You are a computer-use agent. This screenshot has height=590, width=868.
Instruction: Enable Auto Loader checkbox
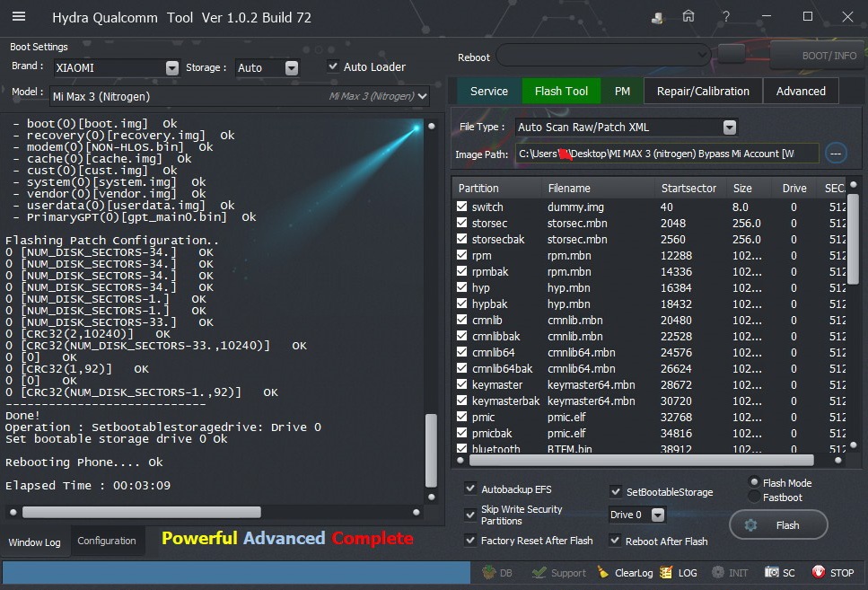(x=333, y=66)
